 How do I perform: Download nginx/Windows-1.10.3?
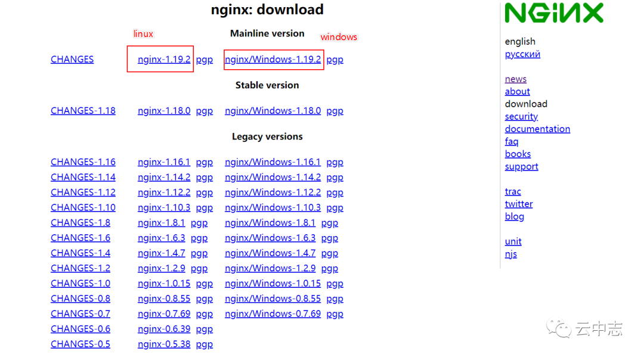point(273,207)
